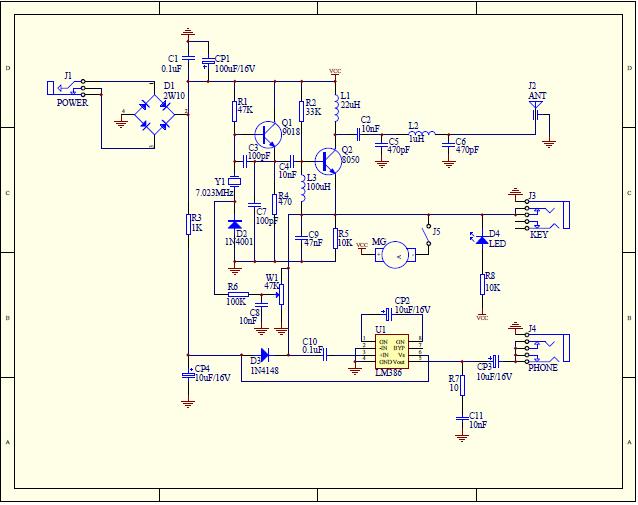Click the Q1 9018 transistor symbol
Image resolution: width=638 pixels, height=505 pixels.
(268, 134)
